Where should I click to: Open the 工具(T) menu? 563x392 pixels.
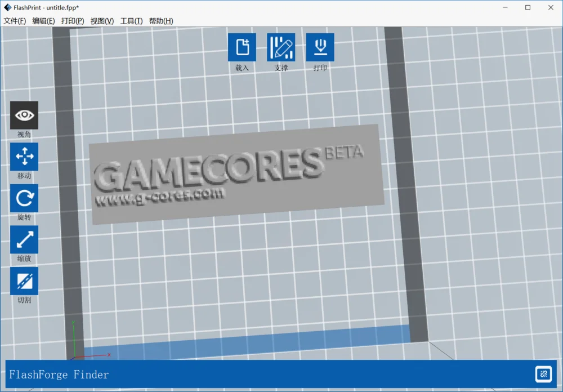(131, 21)
